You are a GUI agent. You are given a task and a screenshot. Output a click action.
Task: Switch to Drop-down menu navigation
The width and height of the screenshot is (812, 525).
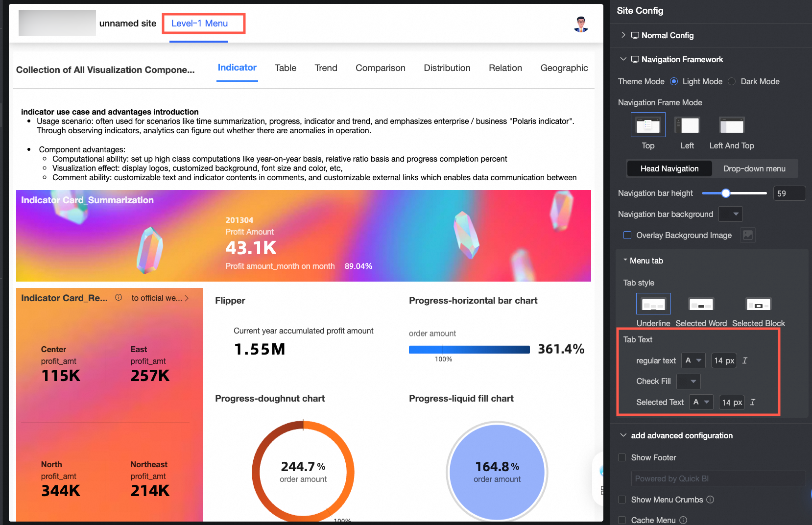[x=754, y=168]
